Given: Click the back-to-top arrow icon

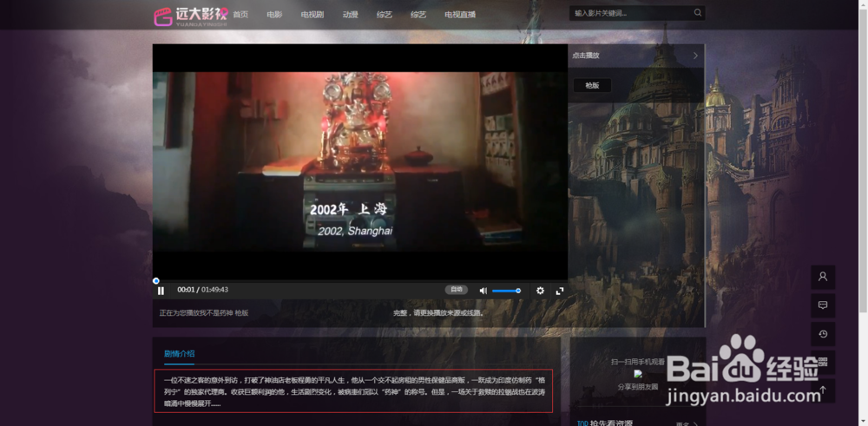Looking at the screenshot, I should pyautogui.click(x=823, y=390).
